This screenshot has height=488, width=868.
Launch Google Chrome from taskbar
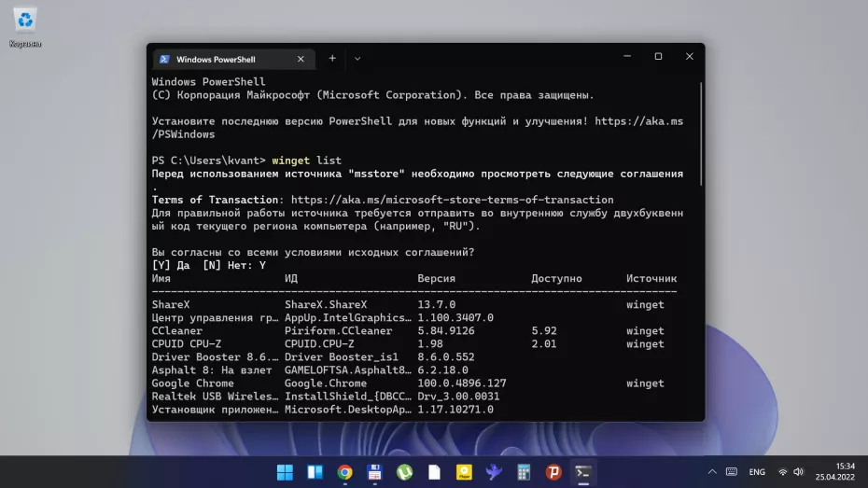(344, 472)
